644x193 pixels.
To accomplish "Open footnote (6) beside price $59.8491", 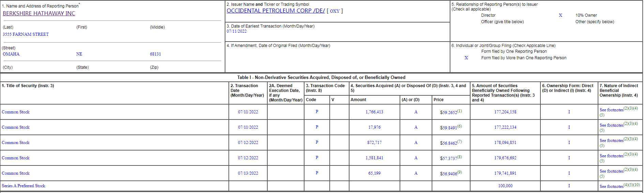I will pyautogui.click(x=460, y=126).
